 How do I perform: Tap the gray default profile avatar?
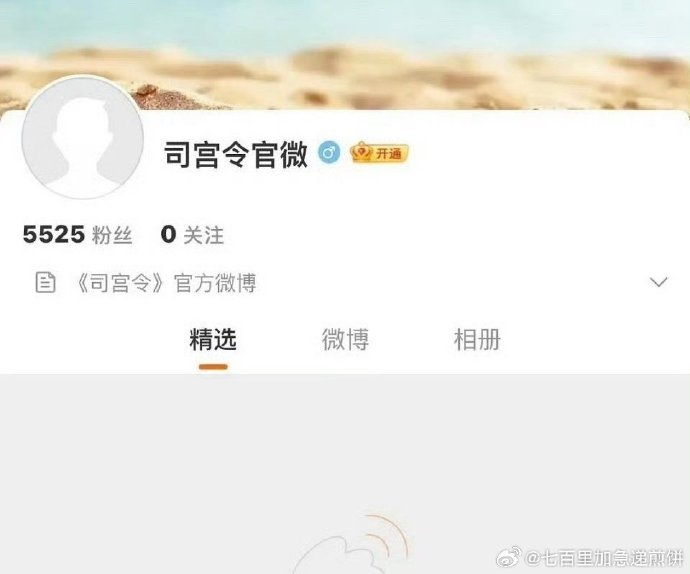tap(83, 137)
